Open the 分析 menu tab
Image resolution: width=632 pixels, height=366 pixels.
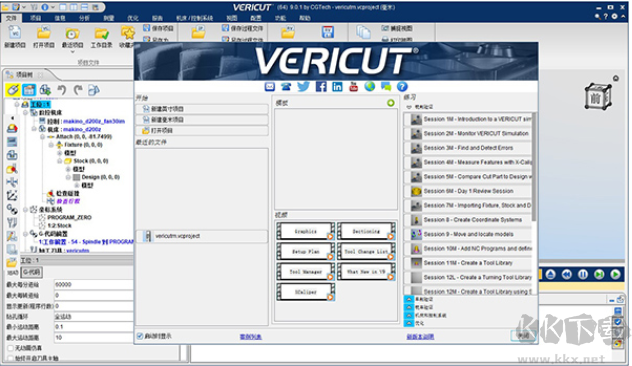[x=84, y=18]
